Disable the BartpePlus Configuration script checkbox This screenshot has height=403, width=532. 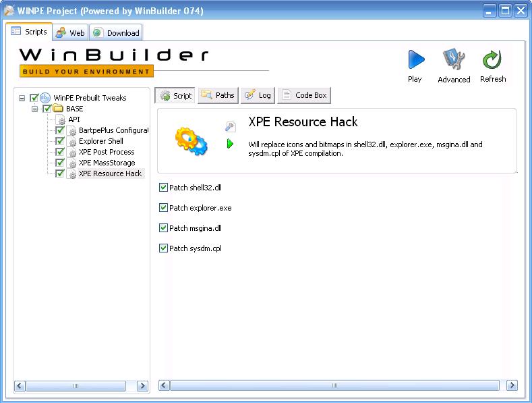(60, 130)
